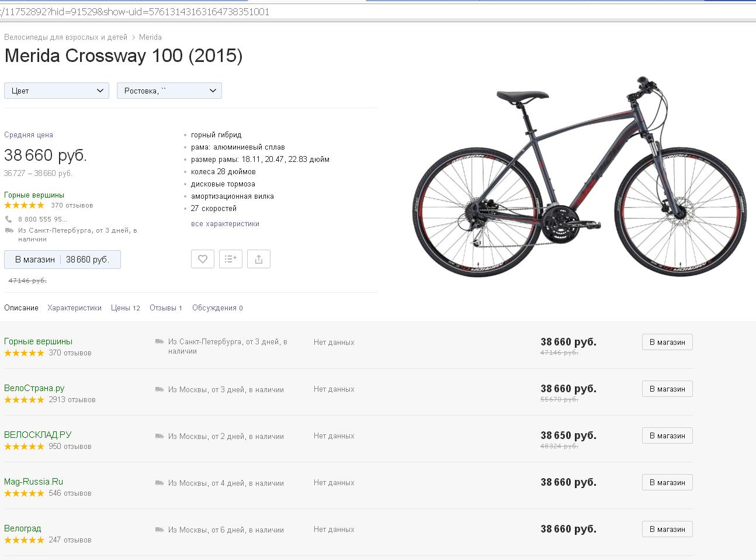Select the Отзывы 1 tab
The width and height of the screenshot is (756, 560).
tap(166, 308)
